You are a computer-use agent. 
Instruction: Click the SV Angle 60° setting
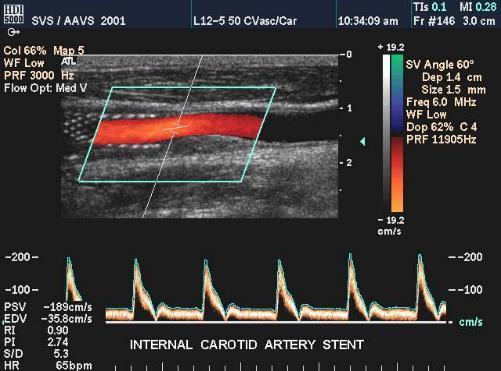[x=439, y=65]
